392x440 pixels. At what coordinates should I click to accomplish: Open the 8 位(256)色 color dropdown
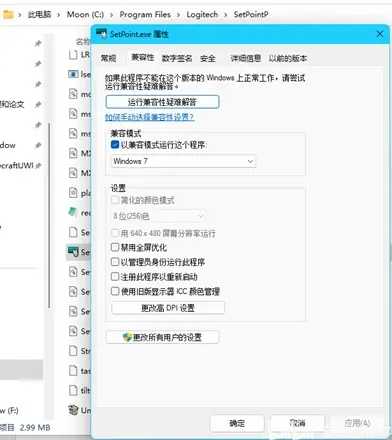tap(158, 216)
